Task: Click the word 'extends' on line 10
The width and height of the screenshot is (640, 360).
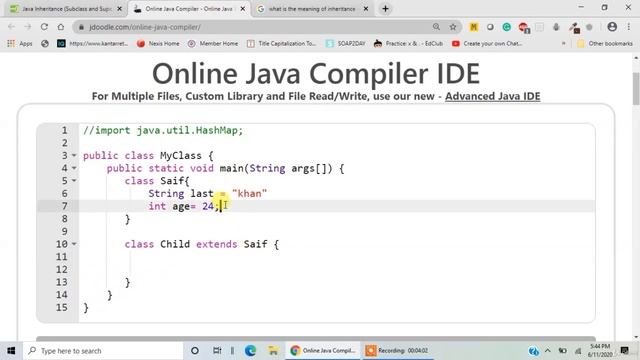Action: click(x=216, y=244)
